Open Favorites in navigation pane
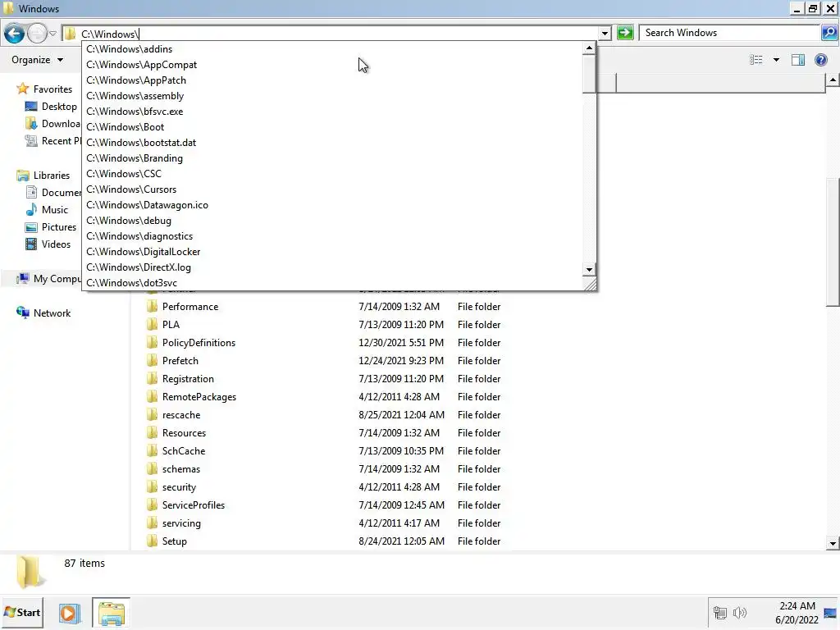 tap(44, 89)
